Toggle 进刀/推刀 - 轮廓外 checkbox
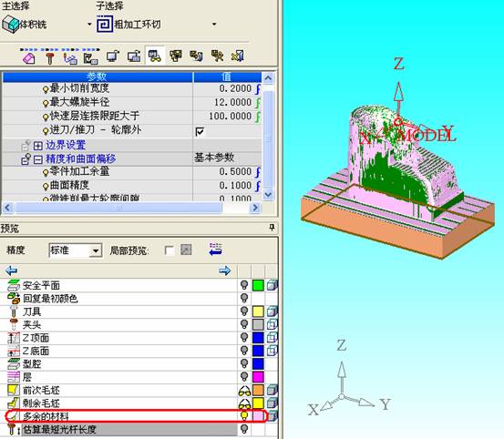Viewport: 504px width, 439px height. point(200,131)
